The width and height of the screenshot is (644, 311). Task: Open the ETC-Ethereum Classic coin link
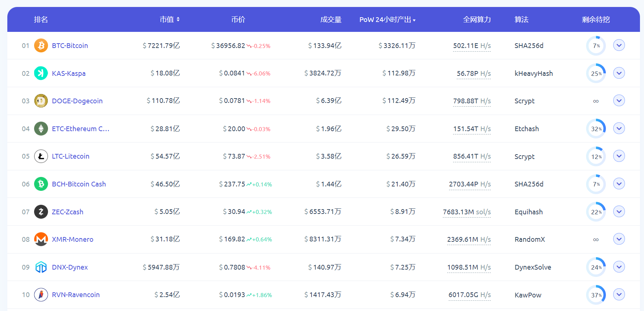pos(81,129)
